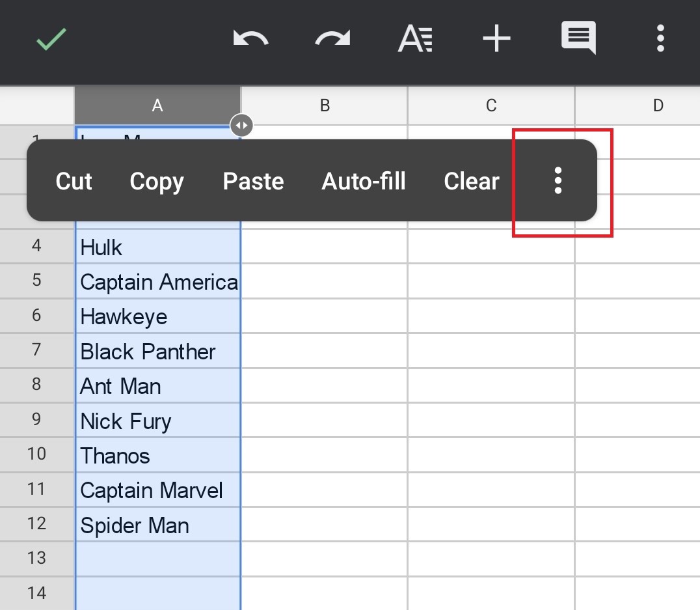Select the Thanos cell

(158, 455)
